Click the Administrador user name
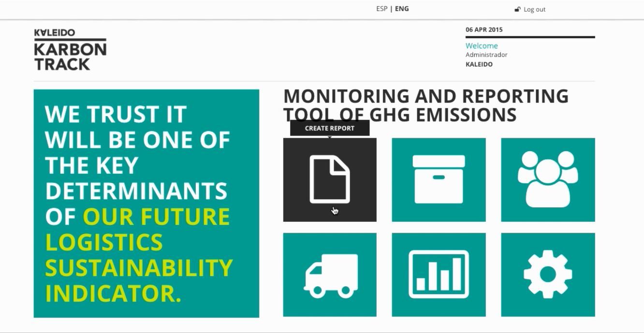 coord(486,55)
